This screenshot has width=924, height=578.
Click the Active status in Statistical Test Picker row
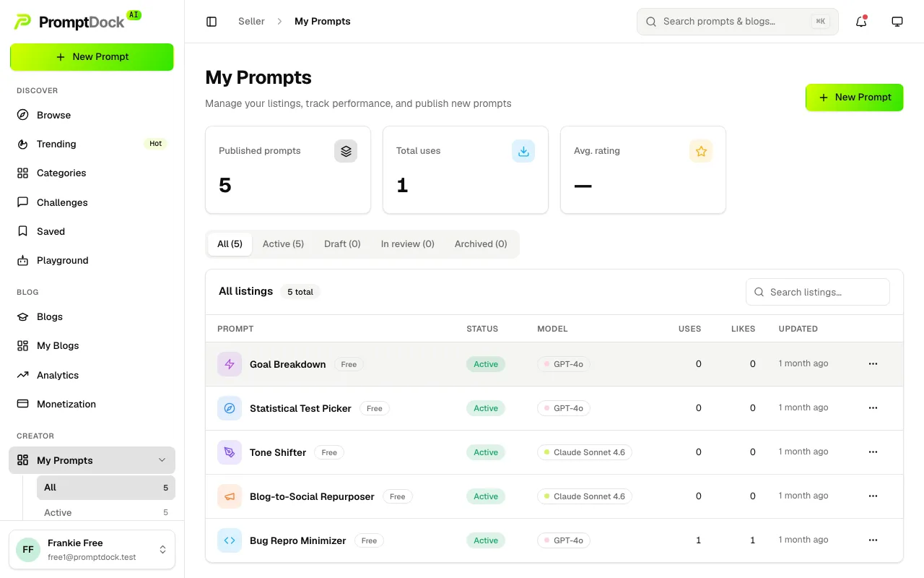[486, 408]
